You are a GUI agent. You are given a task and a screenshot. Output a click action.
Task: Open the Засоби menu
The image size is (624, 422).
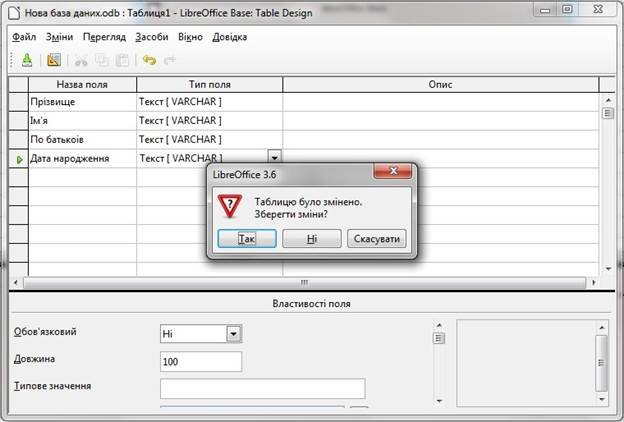coord(152,37)
